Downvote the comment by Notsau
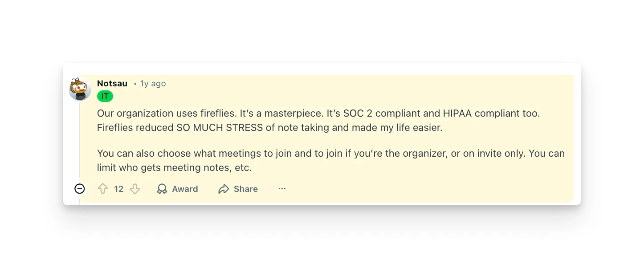The width and height of the screenshot is (644, 268). pos(135,189)
